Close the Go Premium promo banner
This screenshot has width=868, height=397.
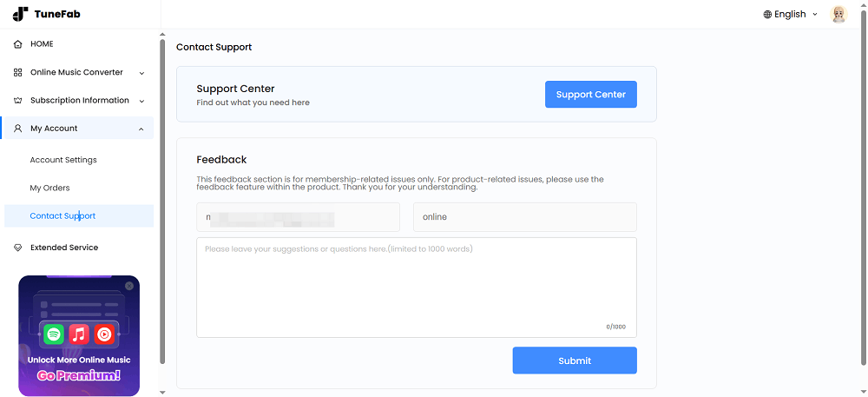pyautogui.click(x=129, y=286)
